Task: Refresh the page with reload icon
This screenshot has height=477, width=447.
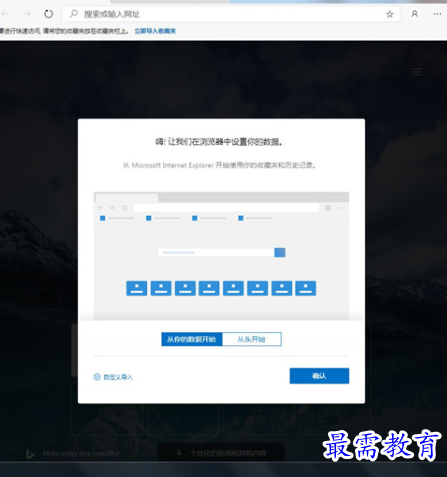Action: pyautogui.click(x=49, y=14)
